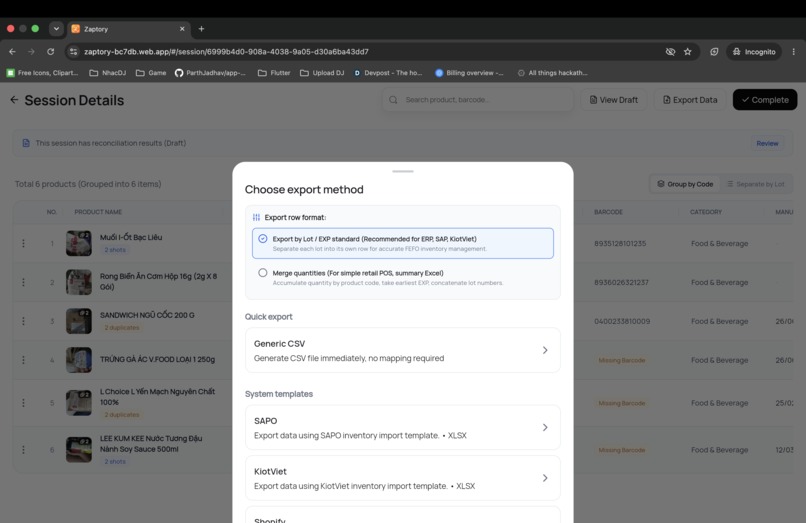Screen dimensions: 806x523
Task: Open the Flutter bookmarks folder
Action: (274, 73)
